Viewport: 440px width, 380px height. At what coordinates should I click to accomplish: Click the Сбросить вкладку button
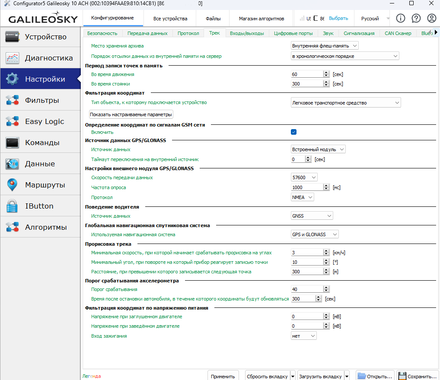click(267, 376)
